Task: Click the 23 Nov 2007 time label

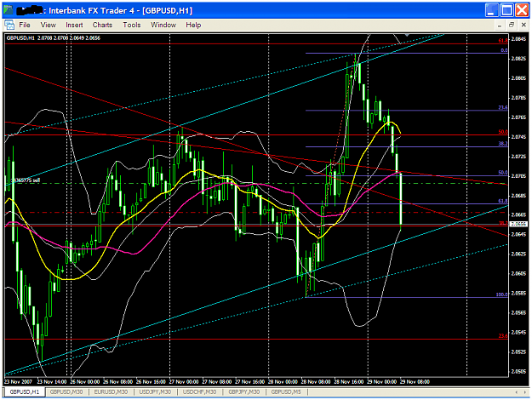Action: (18, 381)
